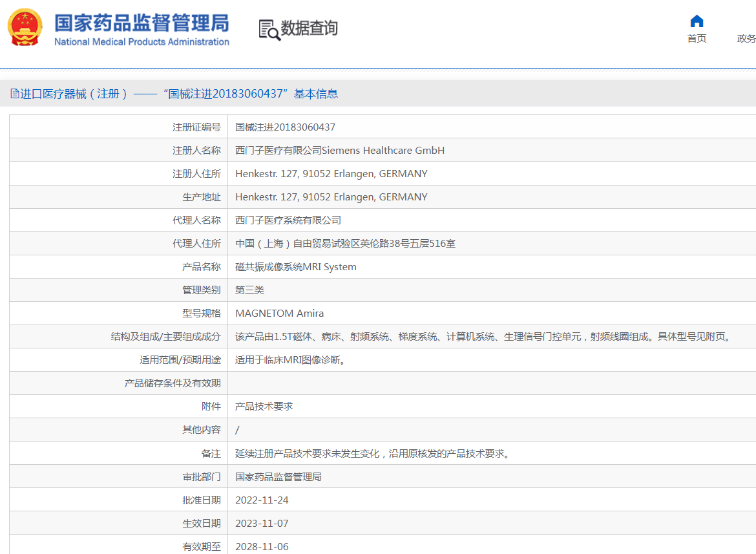Click the 第三类 management category value
This screenshot has height=554, width=756.
point(249,290)
